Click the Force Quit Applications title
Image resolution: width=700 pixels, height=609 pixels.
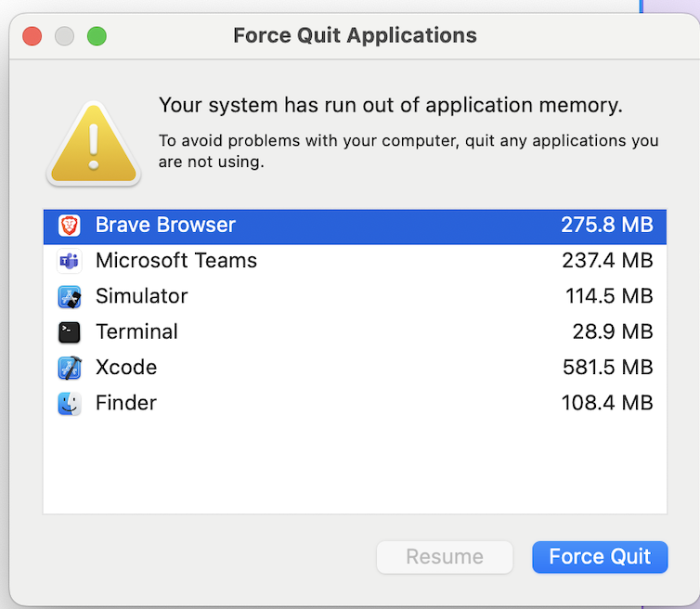click(x=355, y=35)
